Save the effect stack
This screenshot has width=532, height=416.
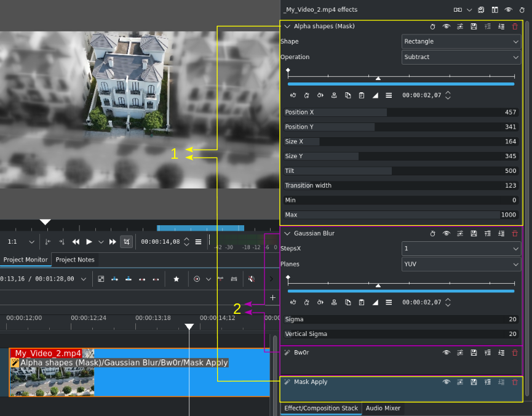[481, 10]
